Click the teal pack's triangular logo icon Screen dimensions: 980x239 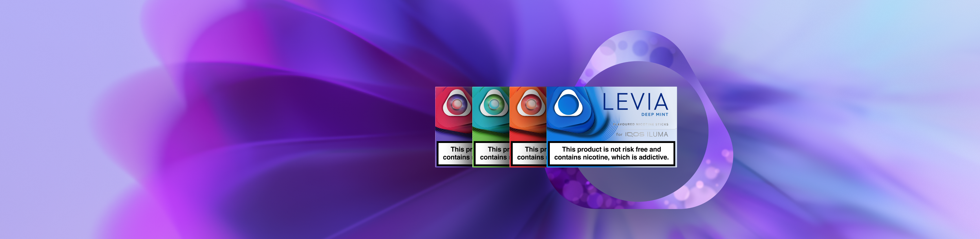point(493,103)
